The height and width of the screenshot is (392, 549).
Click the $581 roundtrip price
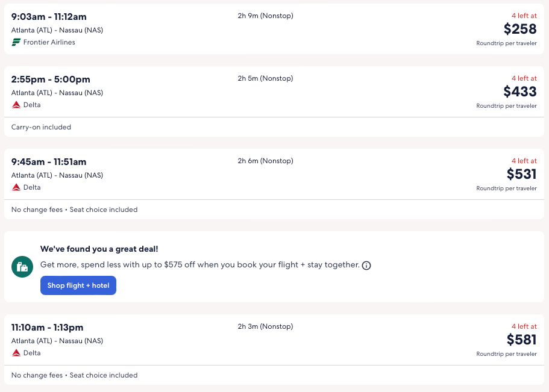[521, 340]
